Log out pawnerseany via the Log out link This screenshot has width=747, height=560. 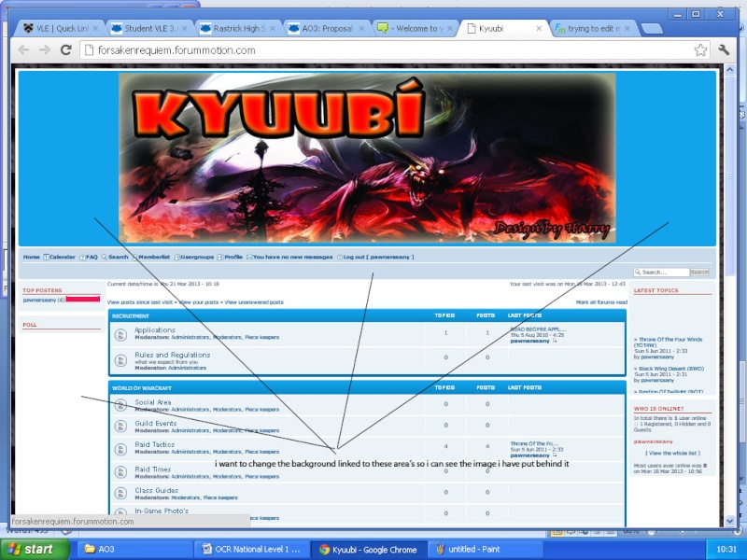click(375, 258)
